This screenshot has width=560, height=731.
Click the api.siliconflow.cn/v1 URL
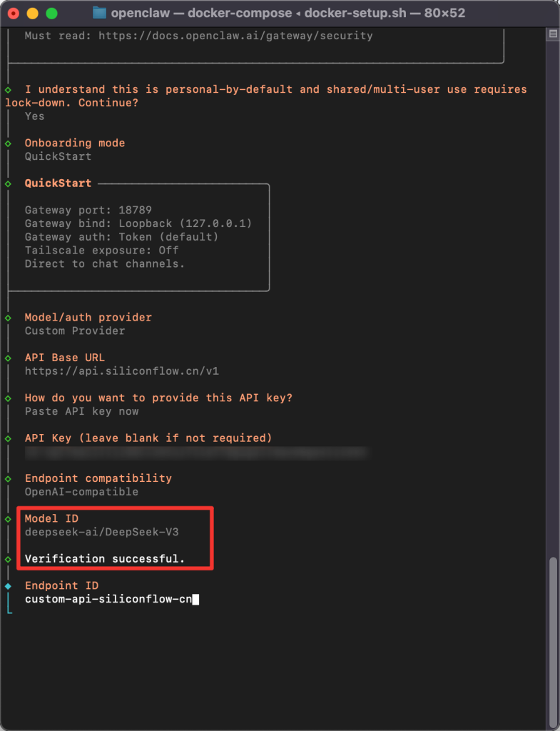121,371
